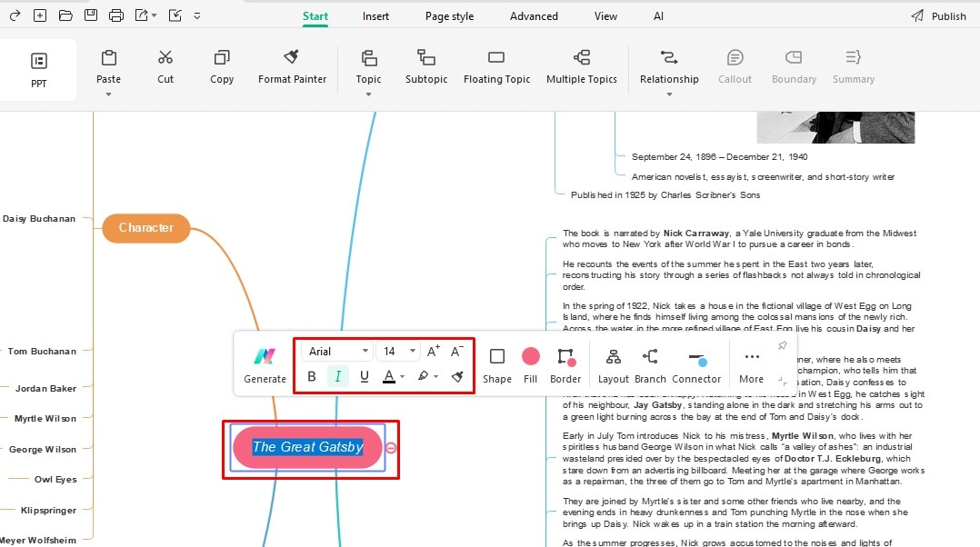Open a file using the folder icon
The height and width of the screenshot is (547, 980).
(65, 15)
